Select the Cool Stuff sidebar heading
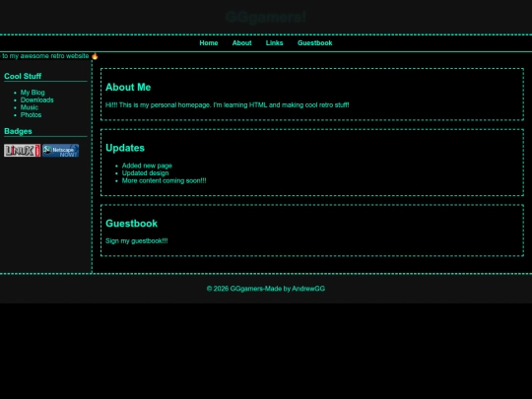The height and width of the screenshot is (399, 532). [x=23, y=76]
